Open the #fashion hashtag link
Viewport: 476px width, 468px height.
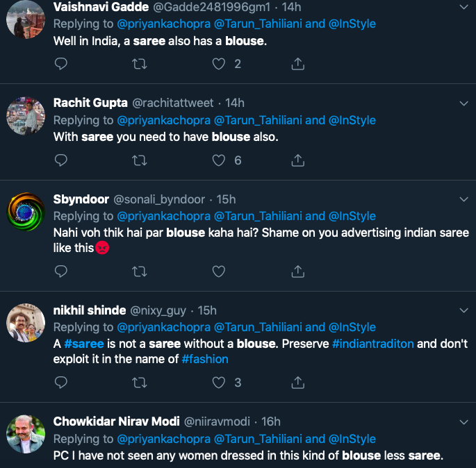tap(205, 359)
